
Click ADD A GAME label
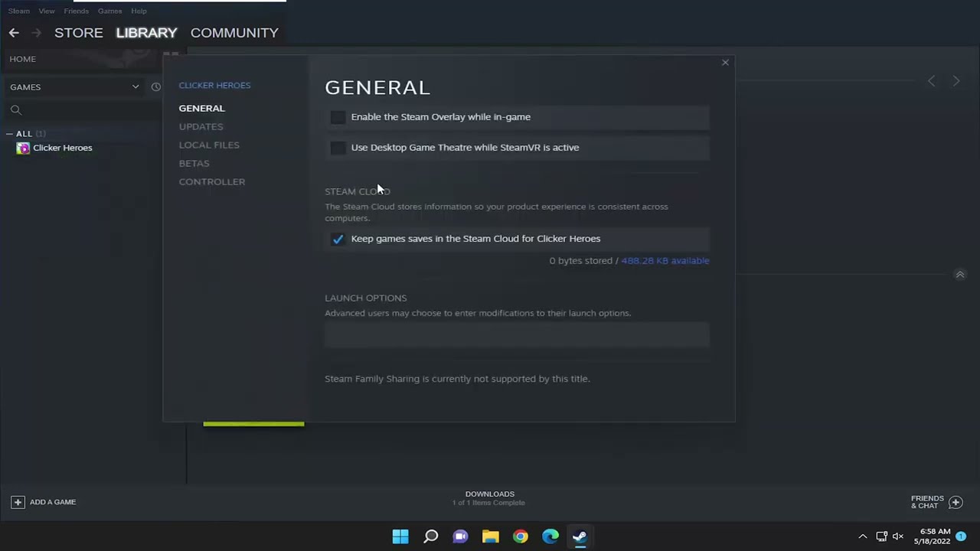[x=53, y=502]
